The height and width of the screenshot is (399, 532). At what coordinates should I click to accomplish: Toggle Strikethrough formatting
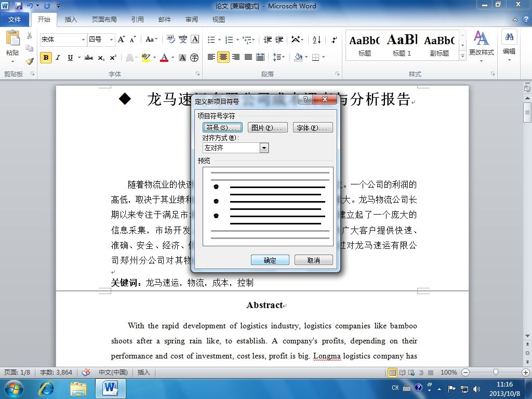(x=89, y=57)
